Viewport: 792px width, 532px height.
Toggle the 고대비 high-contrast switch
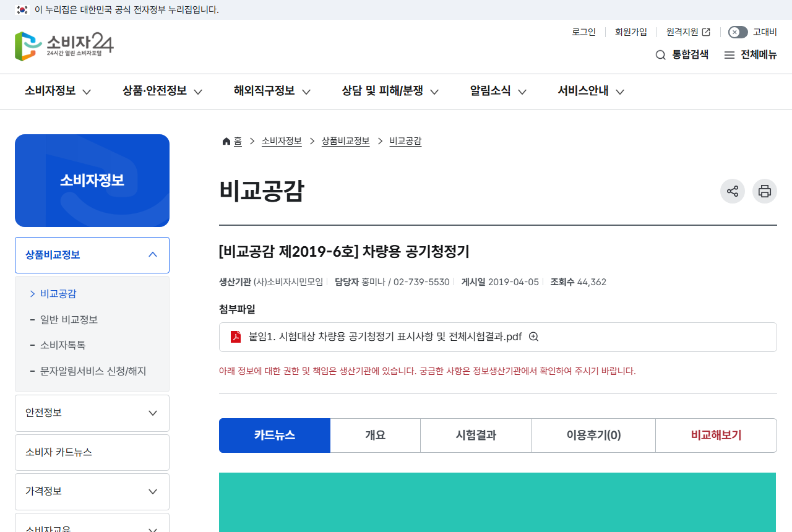tap(738, 32)
